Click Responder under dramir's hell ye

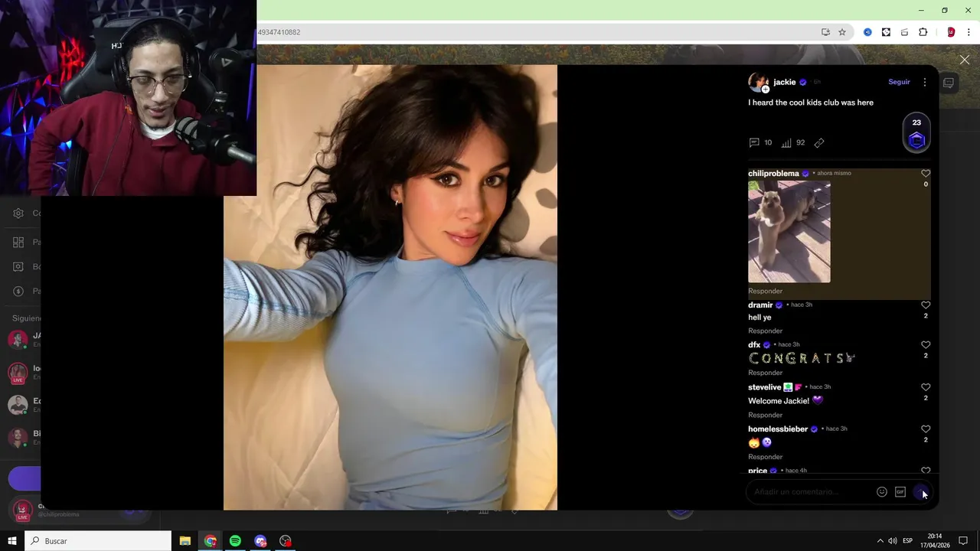765,331
